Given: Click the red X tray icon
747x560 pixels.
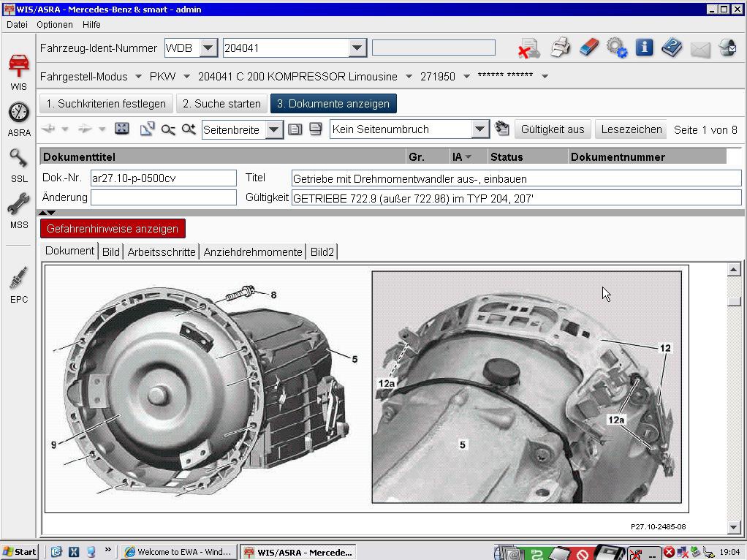Looking at the screenshot, I should pyautogui.click(x=669, y=552).
